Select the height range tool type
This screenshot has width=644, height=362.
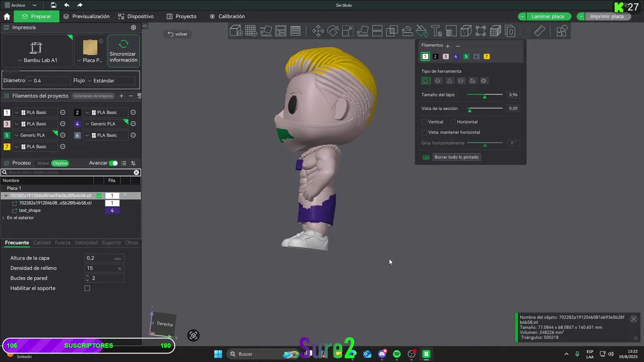coord(461,80)
